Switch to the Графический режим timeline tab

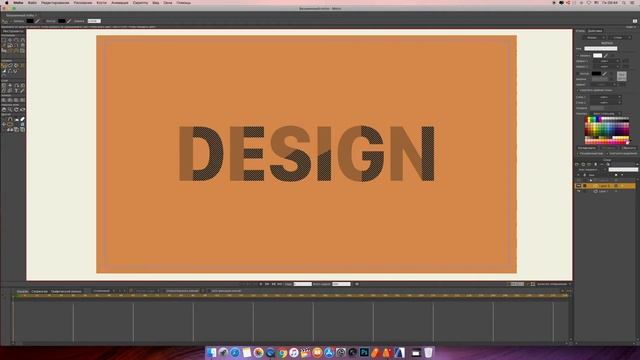coord(66,291)
